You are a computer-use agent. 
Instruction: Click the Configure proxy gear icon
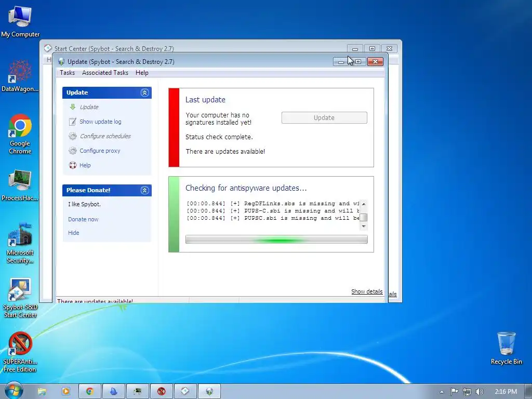pyautogui.click(x=73, y=151)
